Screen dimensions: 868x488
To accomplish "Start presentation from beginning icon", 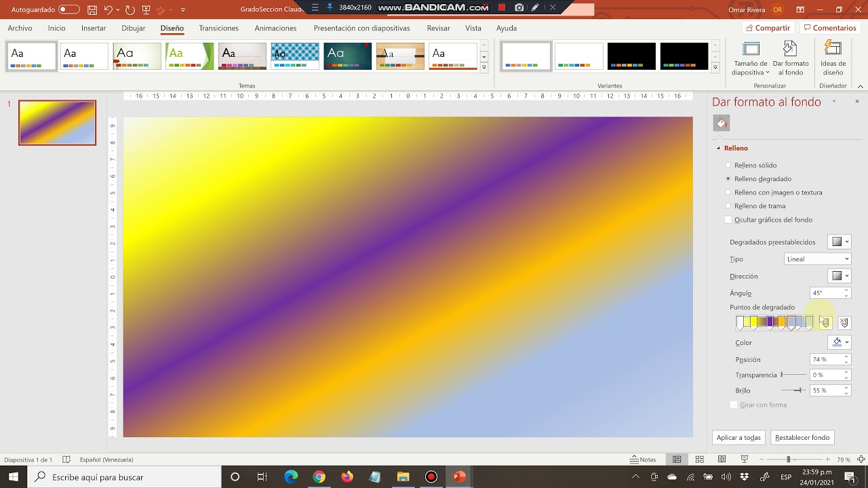I will [x=146, y=9].
